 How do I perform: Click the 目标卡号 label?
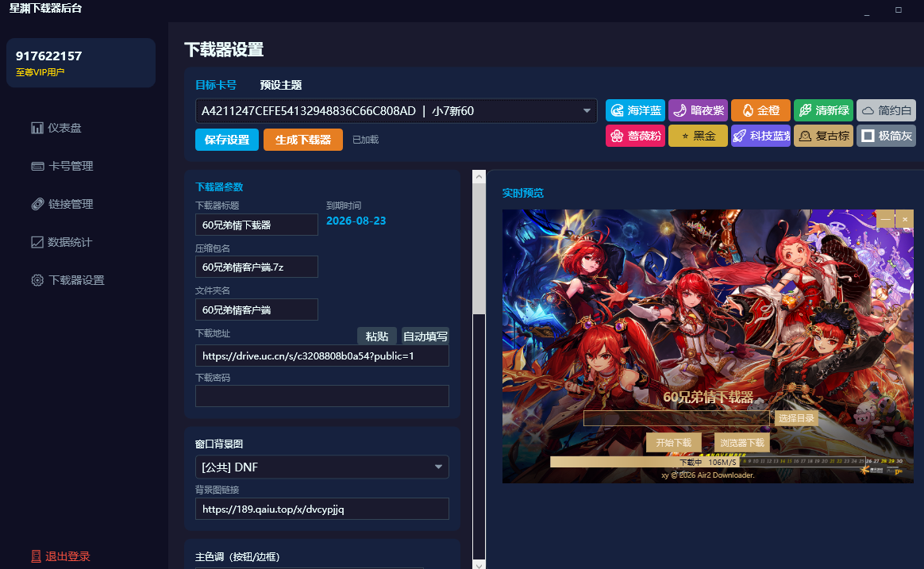point(216,85)
